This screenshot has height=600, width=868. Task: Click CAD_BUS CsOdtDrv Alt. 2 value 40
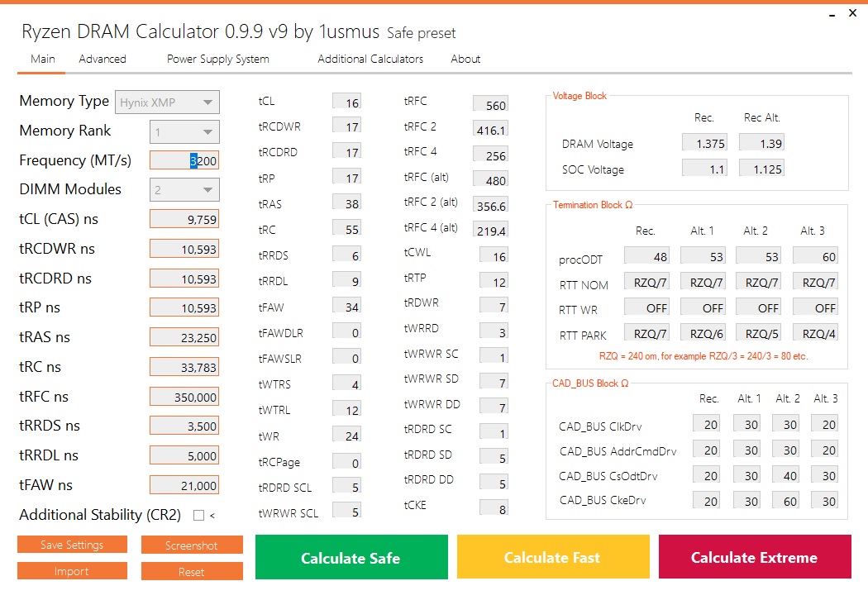click(785, 475)
